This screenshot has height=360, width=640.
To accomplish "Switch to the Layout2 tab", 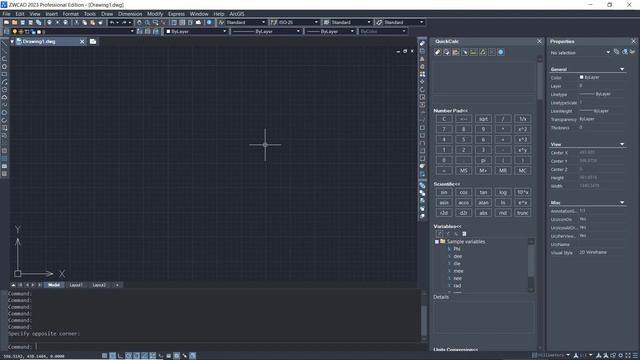I will click(x=99, y=285).
